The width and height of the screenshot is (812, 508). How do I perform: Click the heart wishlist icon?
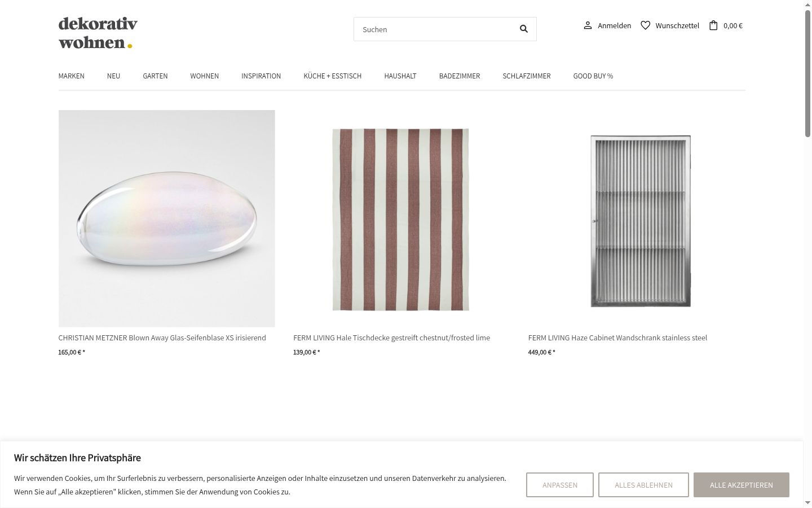point(646,25)
